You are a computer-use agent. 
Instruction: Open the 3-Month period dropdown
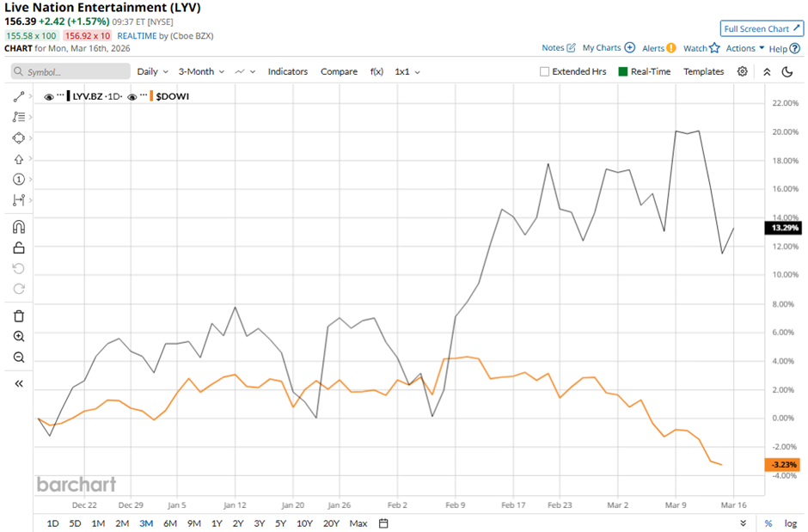(x=201, y=71)
